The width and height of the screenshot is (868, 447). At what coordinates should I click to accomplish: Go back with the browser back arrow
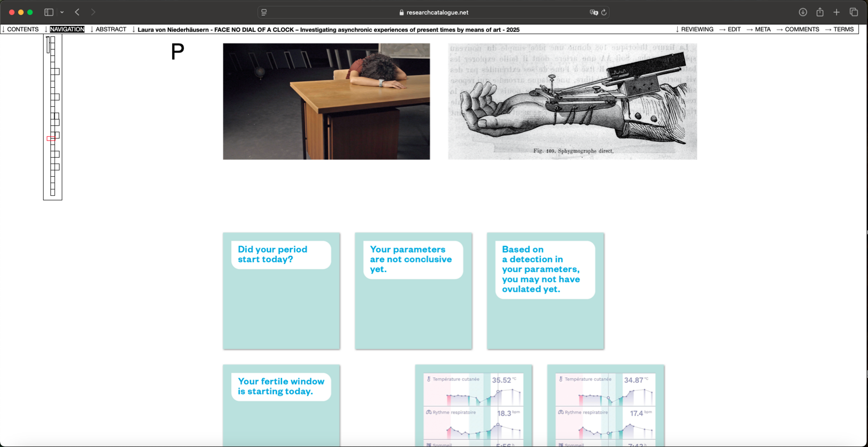pos(77,12)
